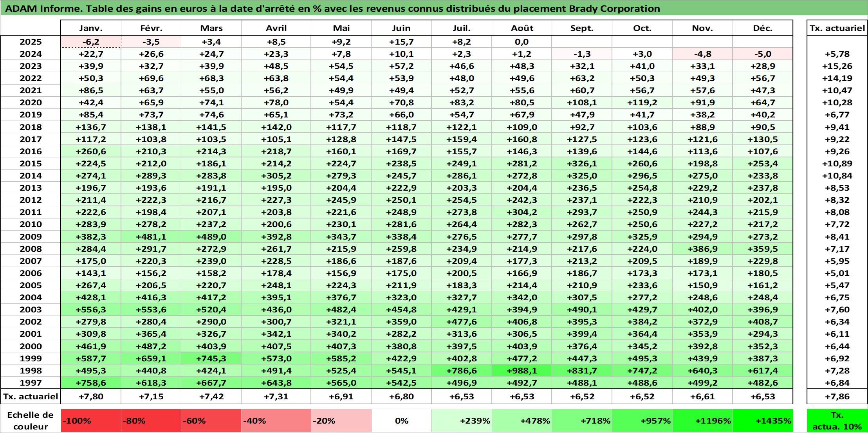Click the -5,0 cell for December 2024
868x433 pixels.
pyautogui.click(x=763, y=54)
